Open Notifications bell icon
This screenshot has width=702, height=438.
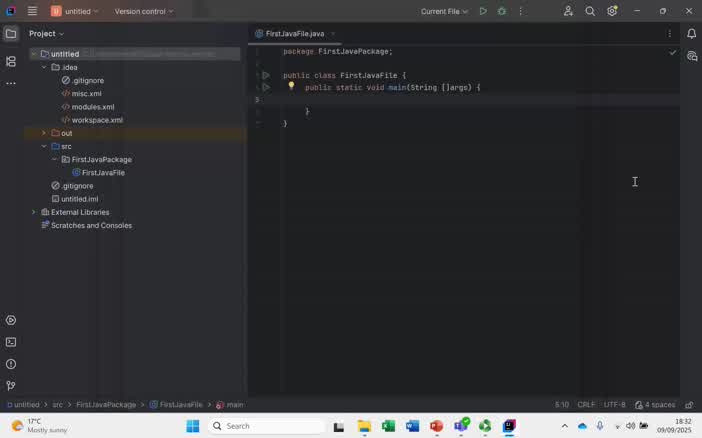tap(691, 34)
